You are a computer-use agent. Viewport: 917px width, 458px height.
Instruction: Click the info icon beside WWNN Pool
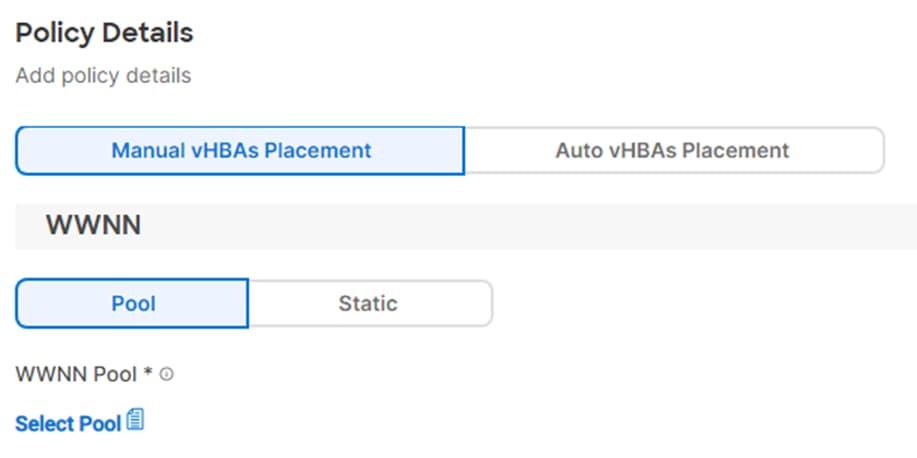167,374
